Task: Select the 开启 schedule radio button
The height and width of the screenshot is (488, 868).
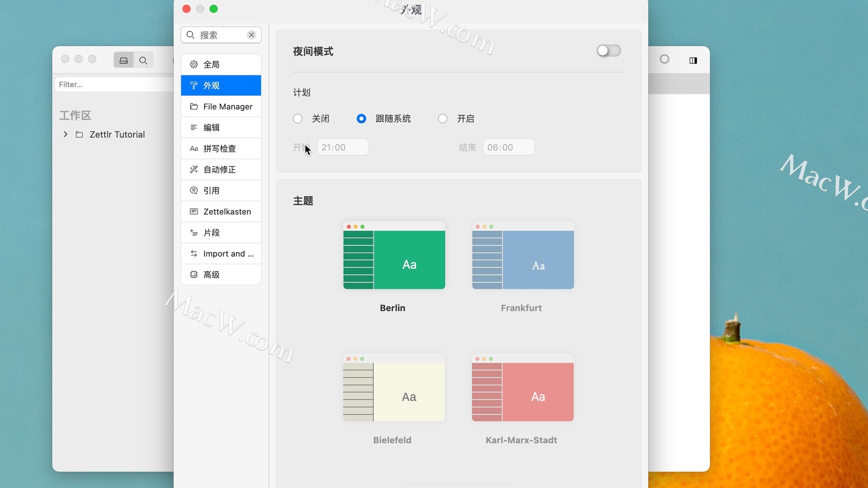Action: pos(443,119)
